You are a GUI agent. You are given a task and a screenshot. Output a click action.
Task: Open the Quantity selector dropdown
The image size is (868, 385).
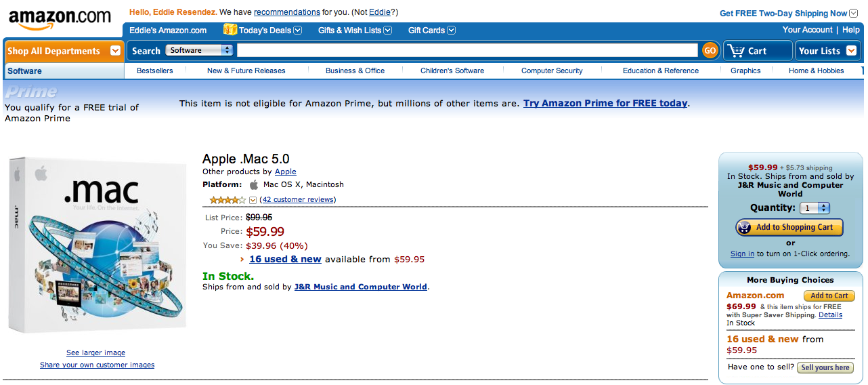point(815,208)
